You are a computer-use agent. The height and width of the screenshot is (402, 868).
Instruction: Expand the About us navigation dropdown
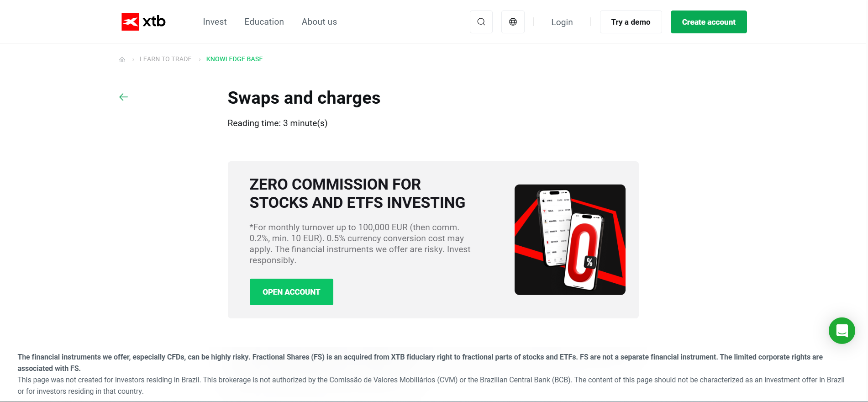[319, 21]
